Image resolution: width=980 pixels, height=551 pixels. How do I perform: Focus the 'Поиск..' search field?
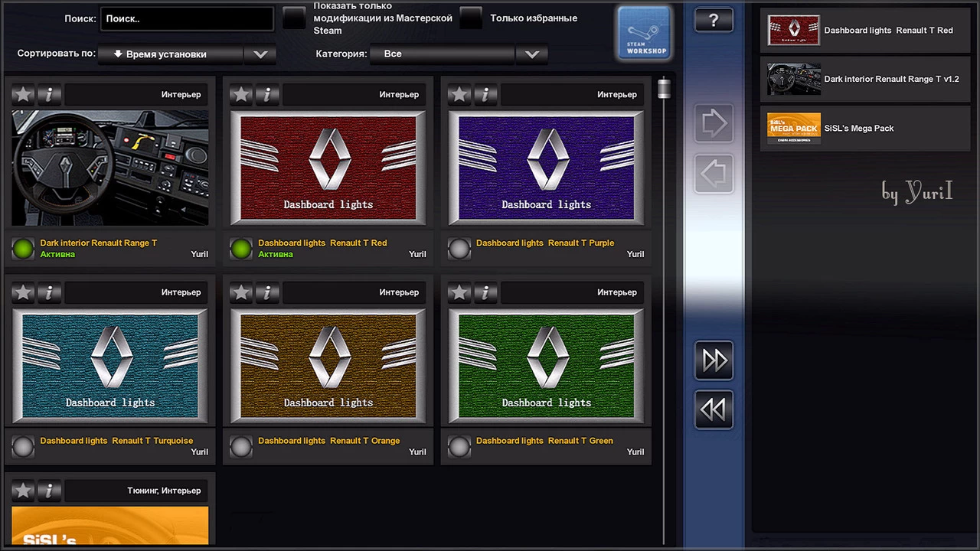coord(187,19)
